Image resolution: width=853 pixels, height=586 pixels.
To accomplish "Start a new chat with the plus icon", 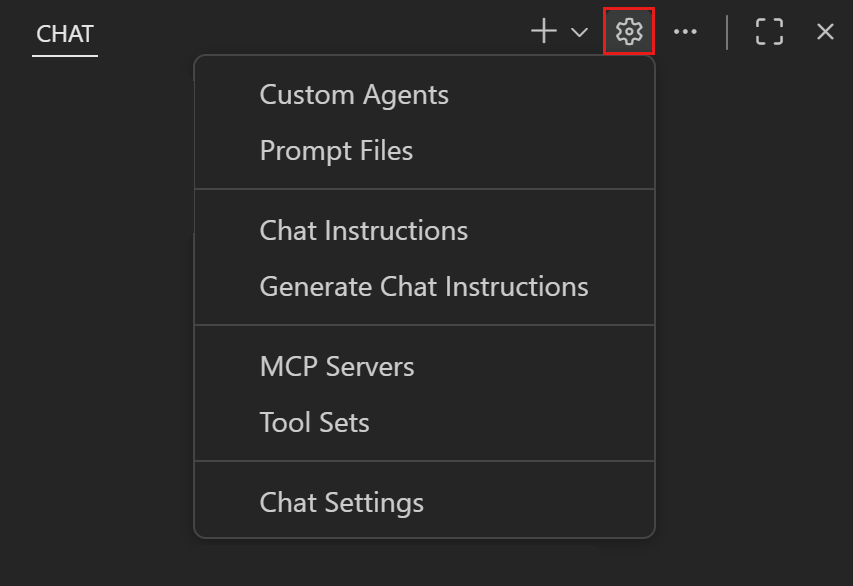I will pyautogui.click(x=543, y=31).
